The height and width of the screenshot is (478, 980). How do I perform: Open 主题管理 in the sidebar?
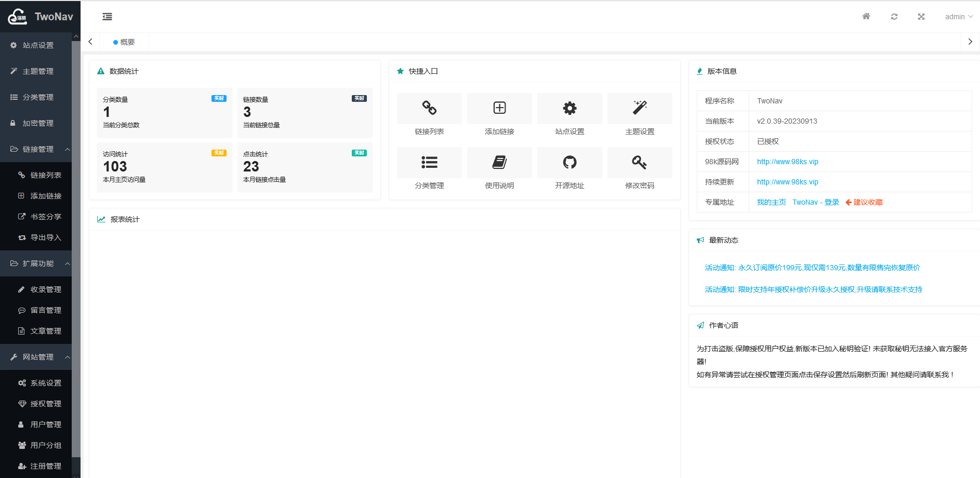[36, 71]
